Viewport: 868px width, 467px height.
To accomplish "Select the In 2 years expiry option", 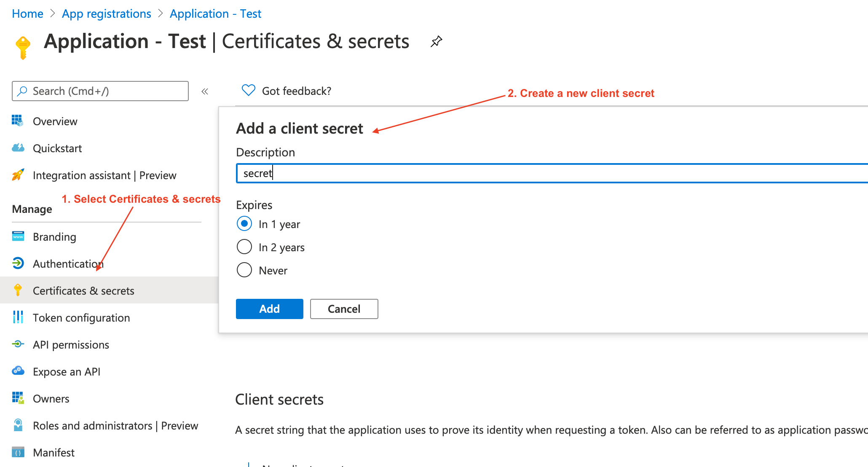I will coord(244,247).
